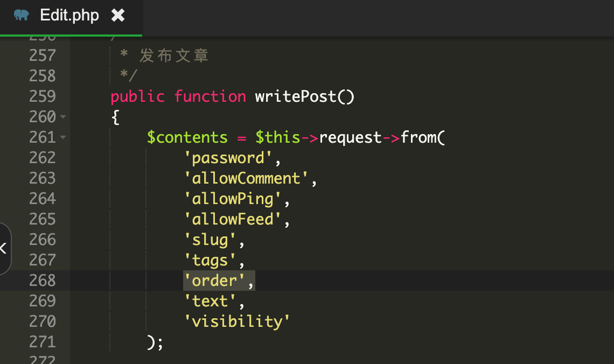
Task: Switch to the Edit.php tab
Action: [69, 16]
